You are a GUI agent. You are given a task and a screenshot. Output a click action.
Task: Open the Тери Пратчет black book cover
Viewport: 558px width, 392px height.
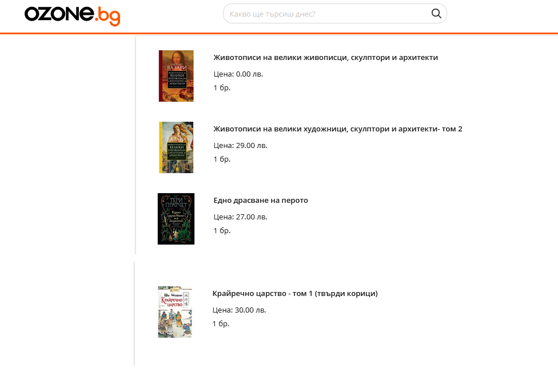click(176, 219)
